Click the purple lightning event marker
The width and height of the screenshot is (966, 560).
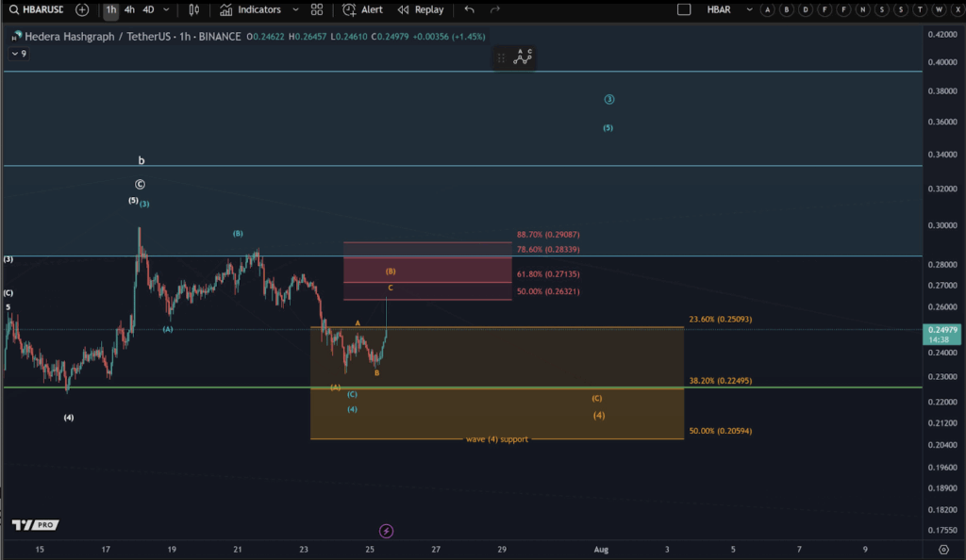coord(386,531)
